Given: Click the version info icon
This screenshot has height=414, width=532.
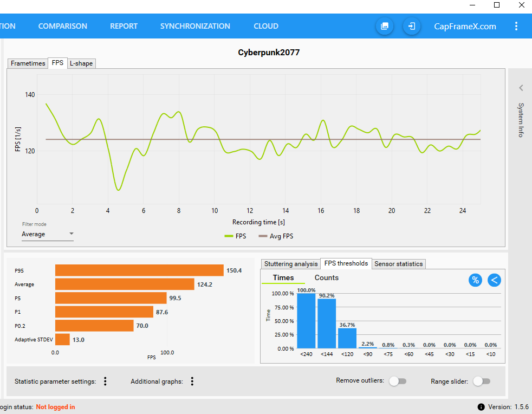Looking at the screenshot, I should tap(481, 407).
